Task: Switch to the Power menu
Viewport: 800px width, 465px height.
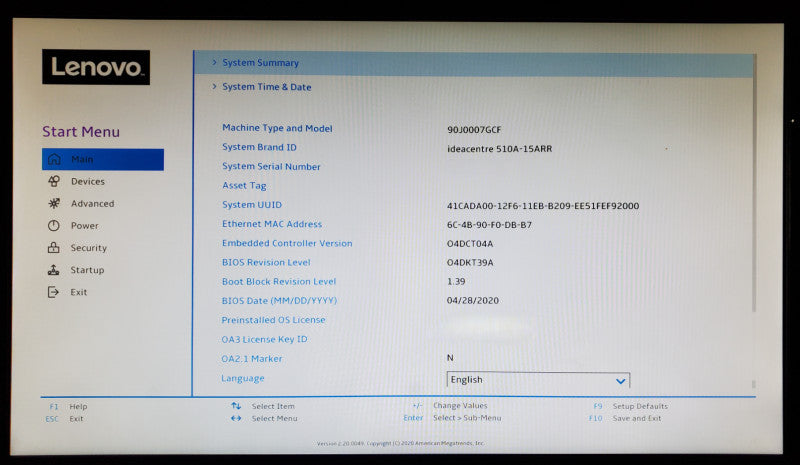Action: 85,226
